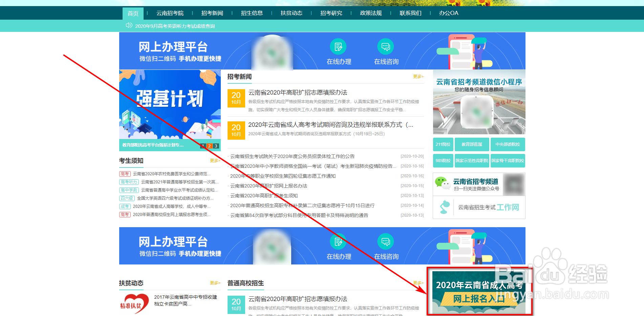Click the 云南省招生考试工作网 logo icon

[x=444, y=207]
